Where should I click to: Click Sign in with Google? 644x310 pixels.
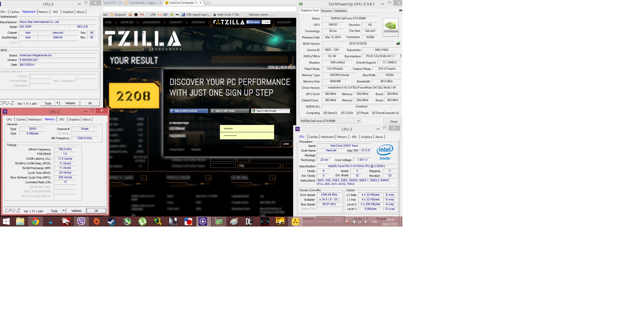tap(270, 111)
